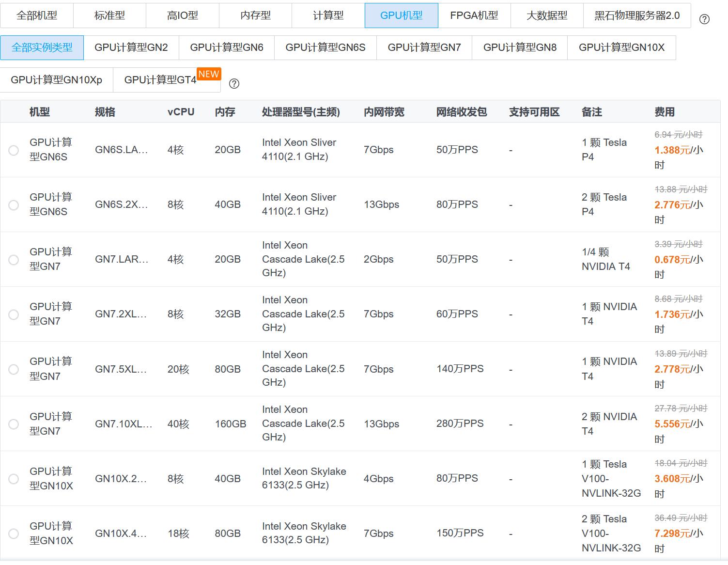Filter by GPU计算型GN2 instance type

click(131, 47)
